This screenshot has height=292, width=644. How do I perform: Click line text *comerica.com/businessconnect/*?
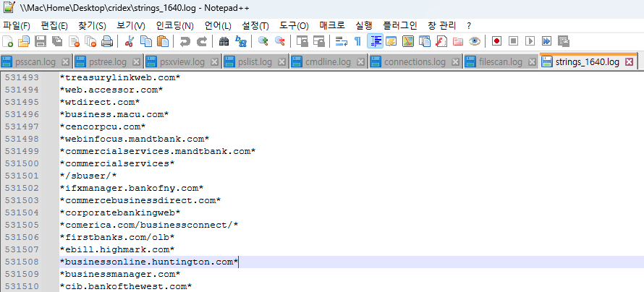point(149,226)
